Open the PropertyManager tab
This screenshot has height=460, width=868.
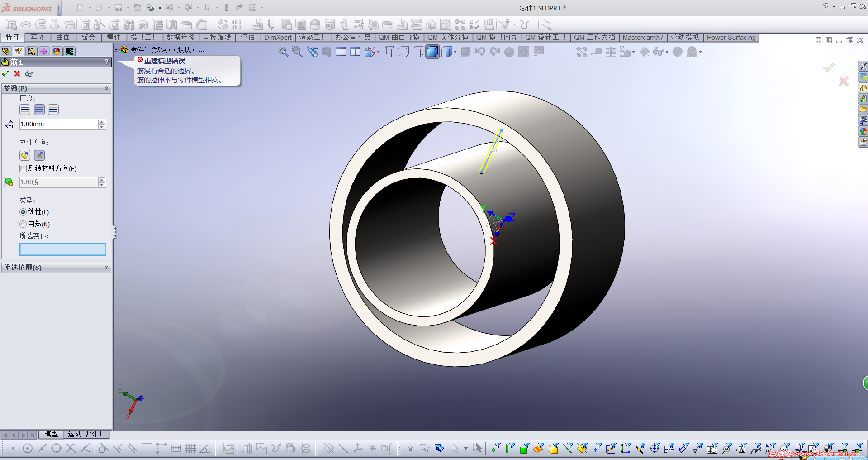coord(19,51)
